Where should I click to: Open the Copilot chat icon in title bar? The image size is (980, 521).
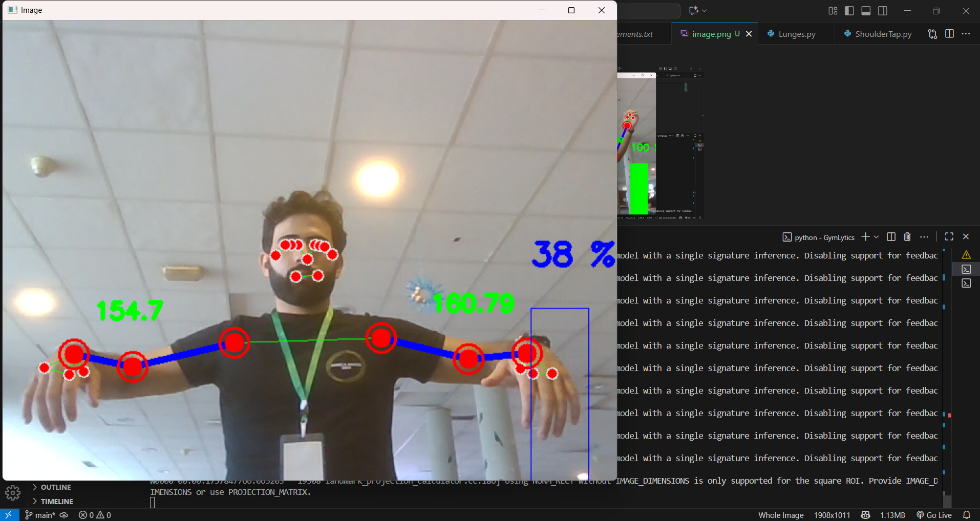[x=694, y=10]
